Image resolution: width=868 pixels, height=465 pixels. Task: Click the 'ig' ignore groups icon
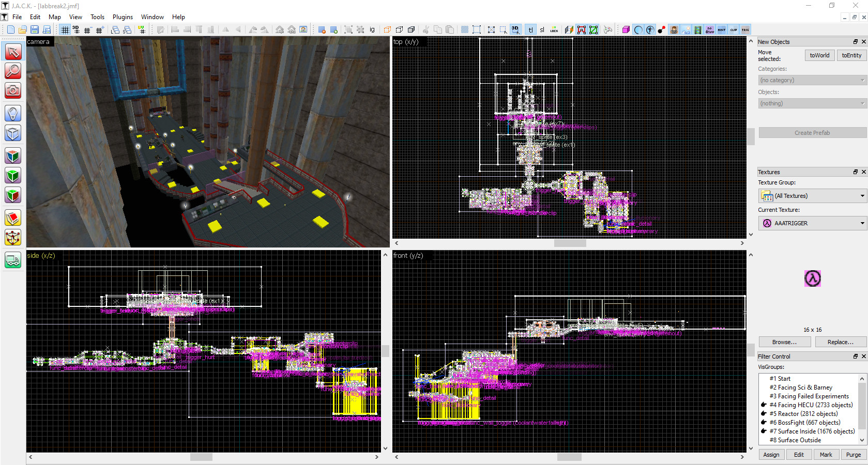tap(372, 29)
